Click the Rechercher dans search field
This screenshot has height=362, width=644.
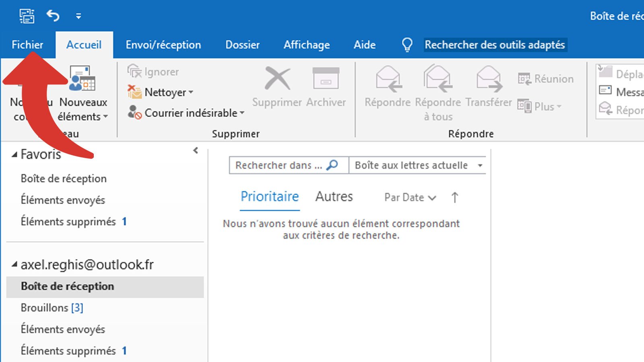(282, 165)
